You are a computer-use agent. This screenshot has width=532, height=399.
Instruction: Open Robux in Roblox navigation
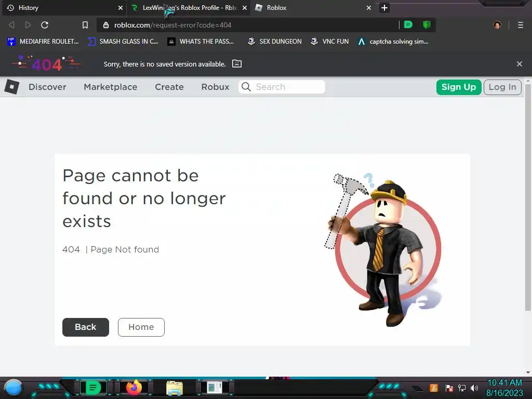[215, 87]
